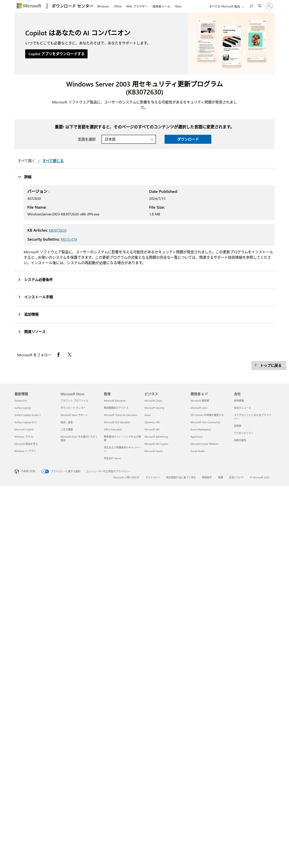The width and height of the screenshot is (289, 868).
Task: Open 広告について footer link
Action: point(236,477)
